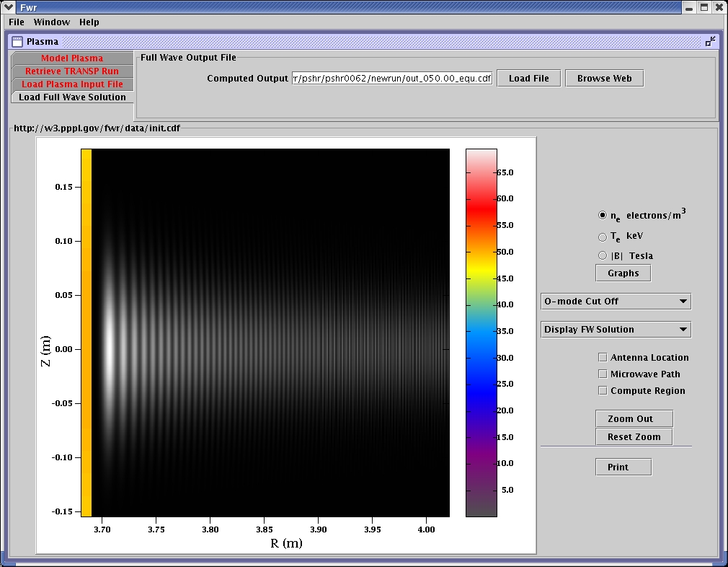Select |B| Tesla radio button
This screenshot has width=728, height=567.
pyautogui.click(x=602, y=255)
